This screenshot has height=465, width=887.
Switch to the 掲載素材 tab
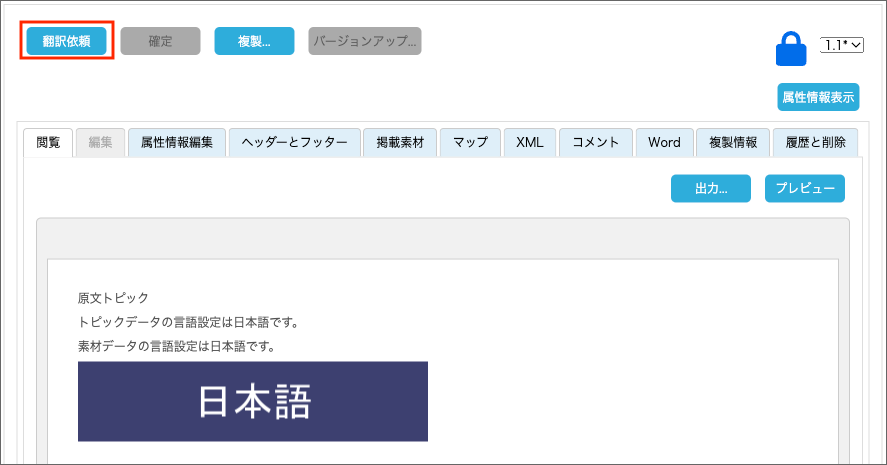tap(400, 143)
